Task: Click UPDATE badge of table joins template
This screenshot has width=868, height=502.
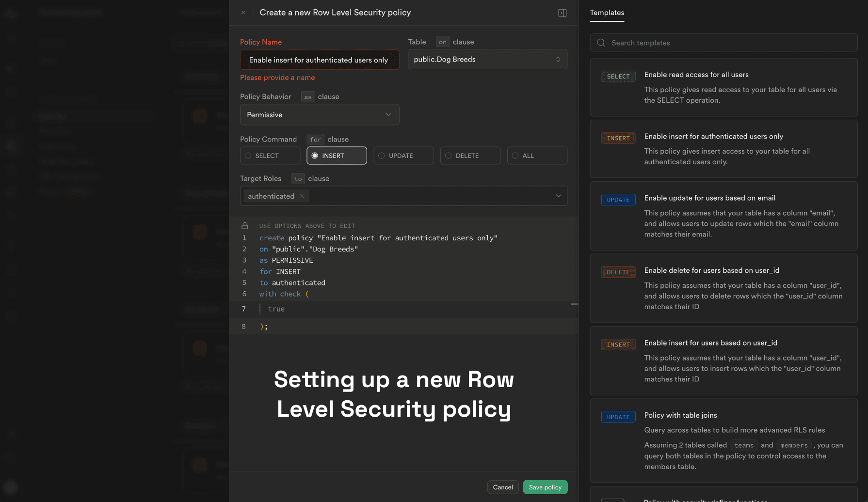Action: coord(618,417)
